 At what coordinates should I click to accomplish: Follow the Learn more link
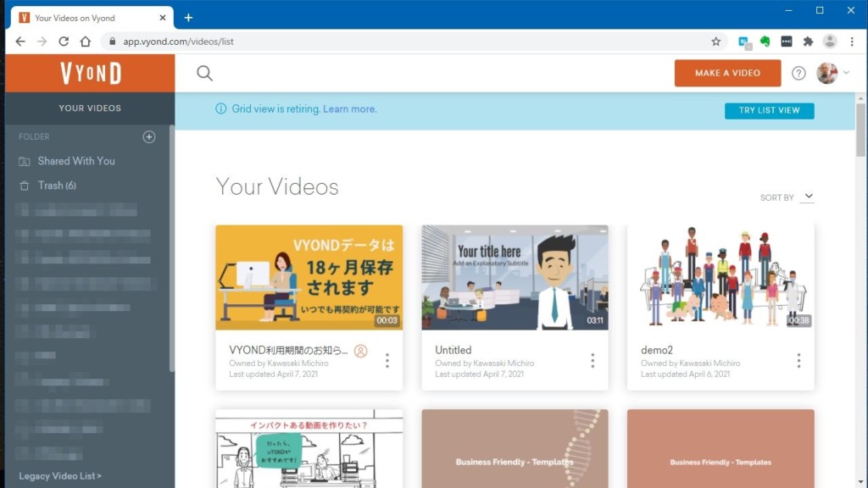(350, 109)
